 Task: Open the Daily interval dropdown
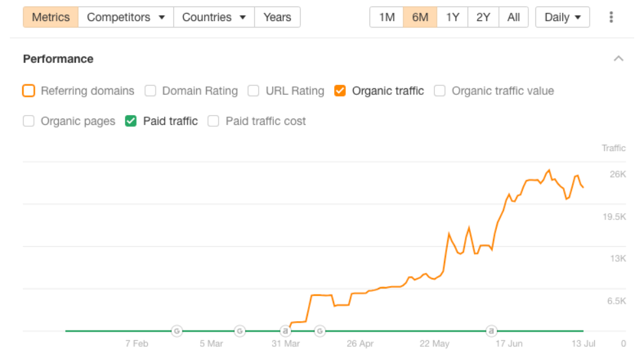(562, 17)
